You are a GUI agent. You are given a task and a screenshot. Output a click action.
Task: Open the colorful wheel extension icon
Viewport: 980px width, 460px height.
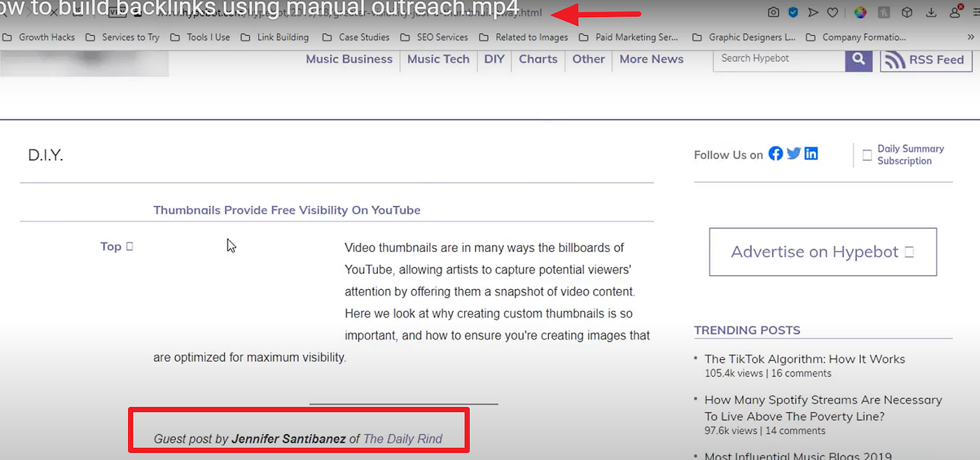[861, 13]
